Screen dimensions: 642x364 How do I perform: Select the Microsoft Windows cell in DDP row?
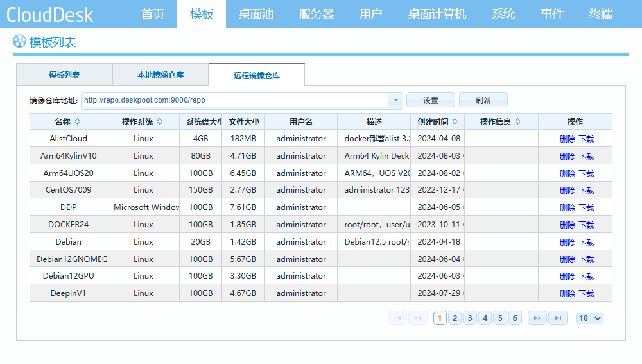(143, 207)
